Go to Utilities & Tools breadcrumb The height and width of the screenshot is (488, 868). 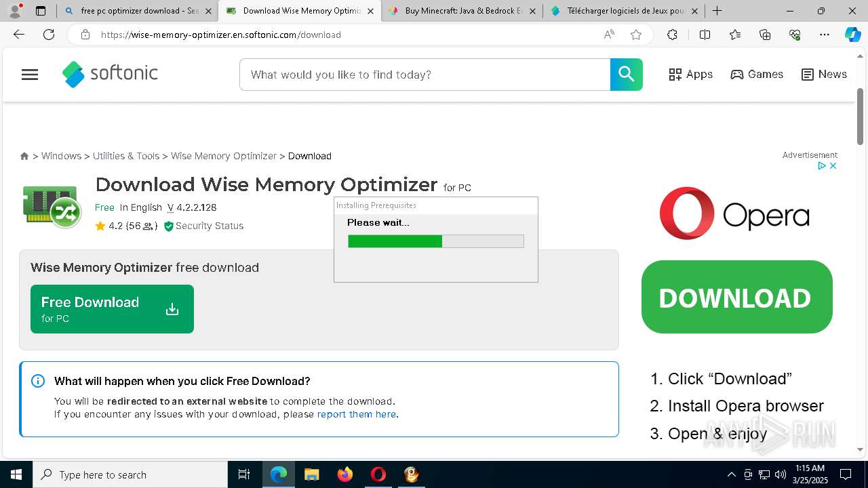point(126,156)
